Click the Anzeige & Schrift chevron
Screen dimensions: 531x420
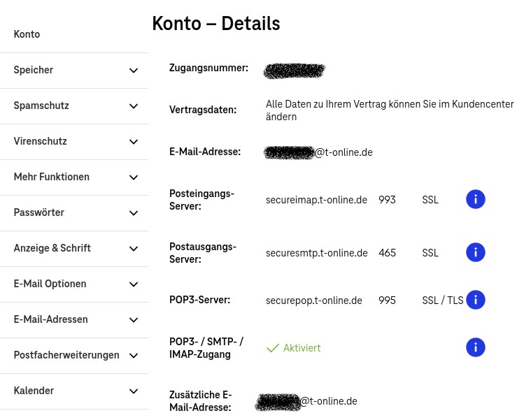[134, 249]
